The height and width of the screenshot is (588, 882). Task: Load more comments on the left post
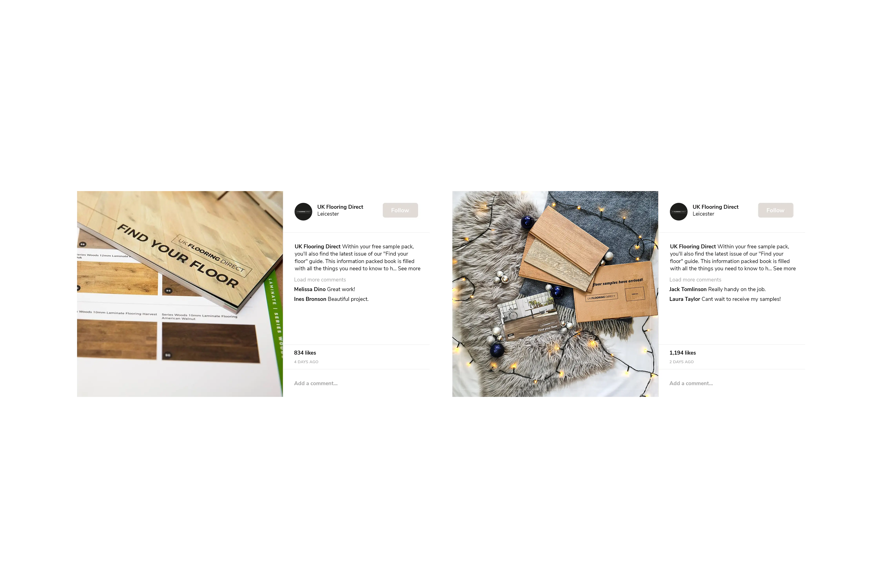click(x=320, y=280)
